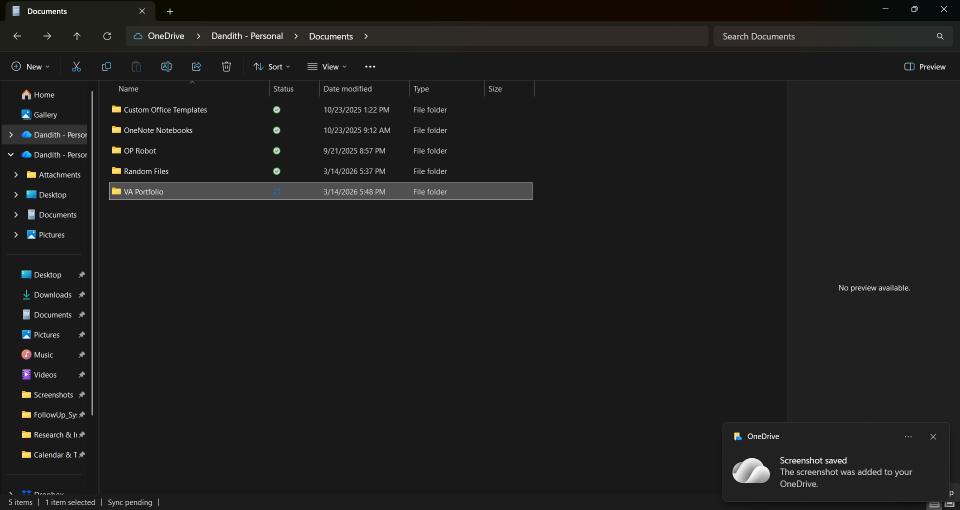Click the Delete trash can icon
Screen dimensions: 960x510
point(226,67)
